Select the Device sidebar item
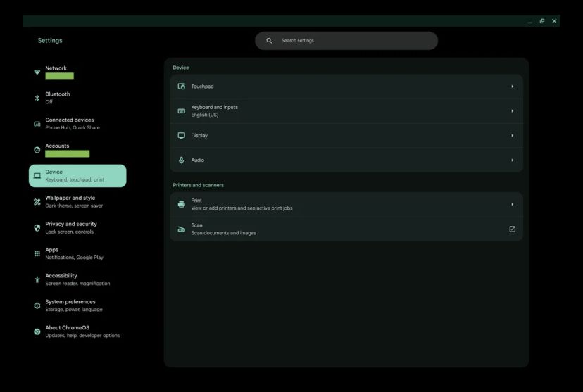Screen dimensions: 583x392 pos(77,176)
